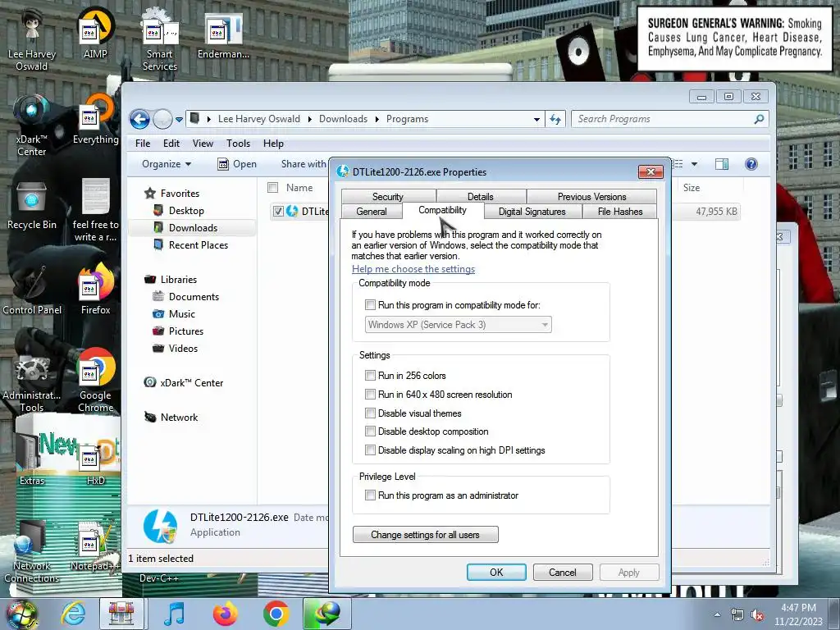This screenshot has height=630, width=840.
Task: Switch to the Previous Versions tab
Action: click(591, 197)
